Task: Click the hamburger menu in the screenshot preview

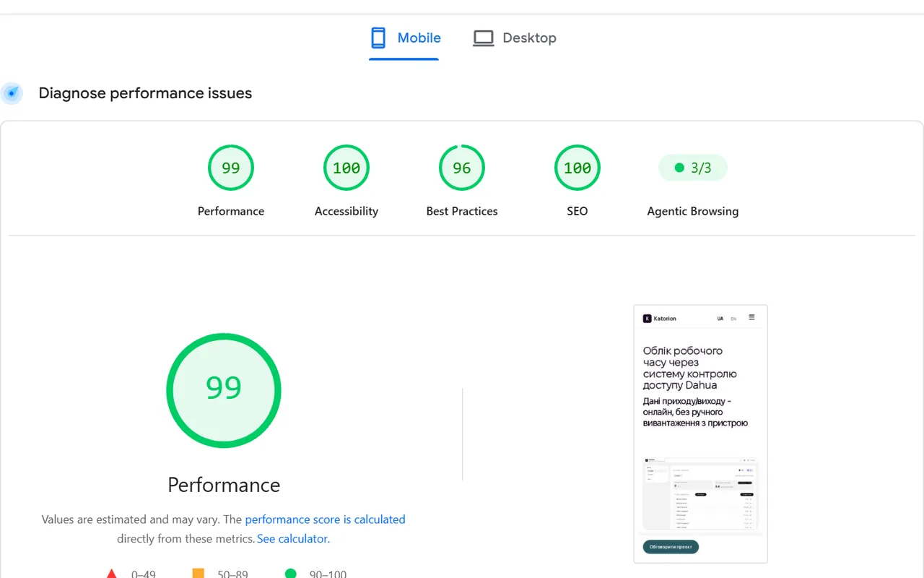Action: (751, 317)
